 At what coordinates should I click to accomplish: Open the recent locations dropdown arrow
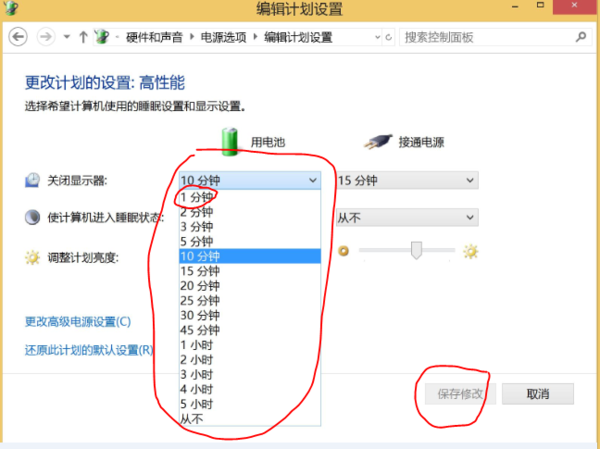coord(67,37)
